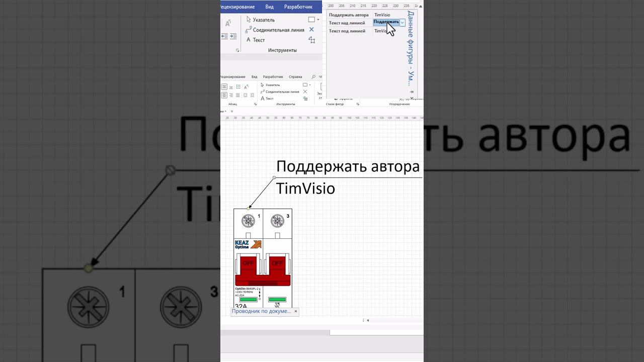Select Соединительная линия tool in the magnified ribbon
Screen dimensions: 644x362
pos(275,30)
